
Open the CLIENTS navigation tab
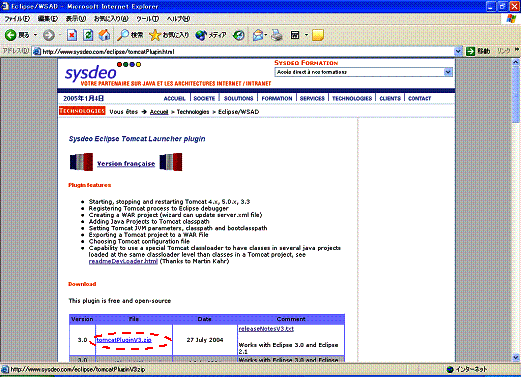pyautogui.click(x=390, y=98)
